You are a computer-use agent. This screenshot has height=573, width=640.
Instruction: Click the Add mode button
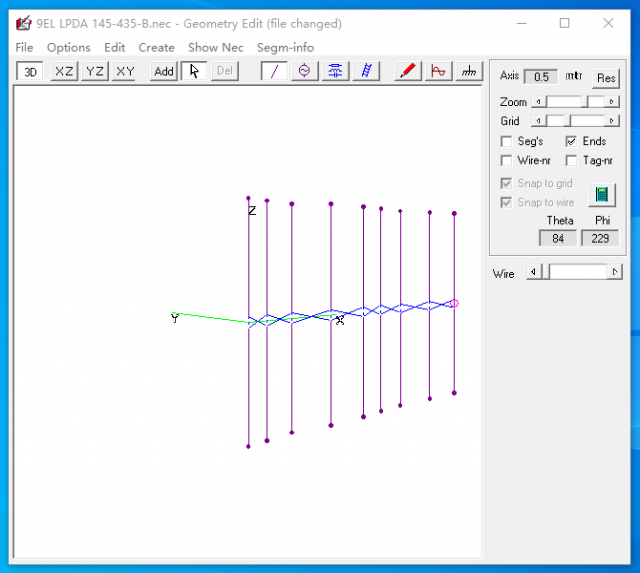click(164, 71)
